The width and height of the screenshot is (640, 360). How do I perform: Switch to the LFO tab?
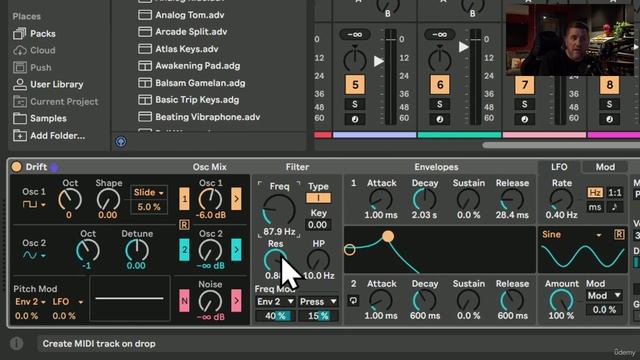point(559,167)
